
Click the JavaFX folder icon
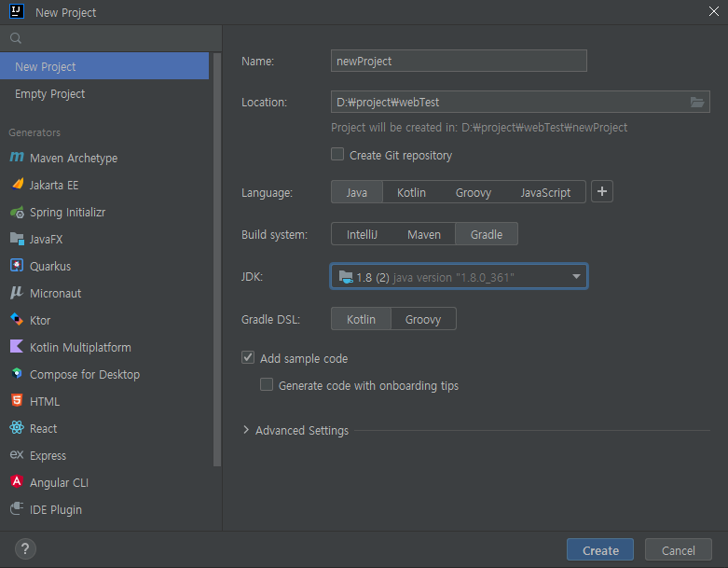[x=17, y=239]
